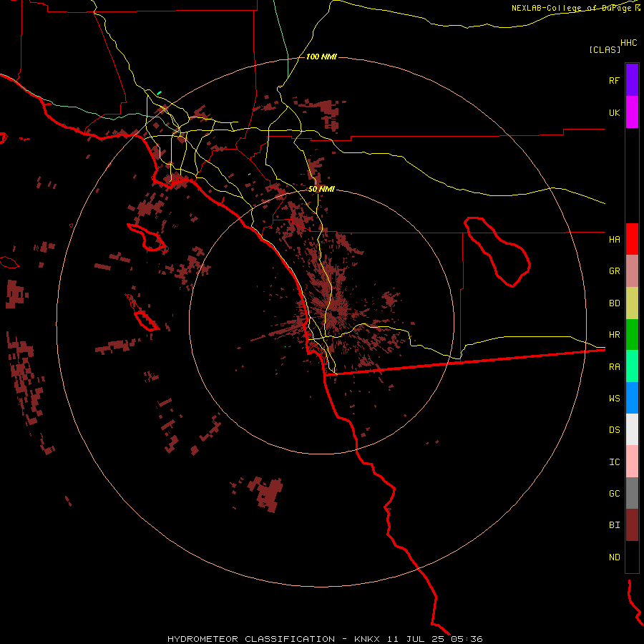Click the ND black legend swatch
This screenshot has height=644, width=644.
(632, 557)
